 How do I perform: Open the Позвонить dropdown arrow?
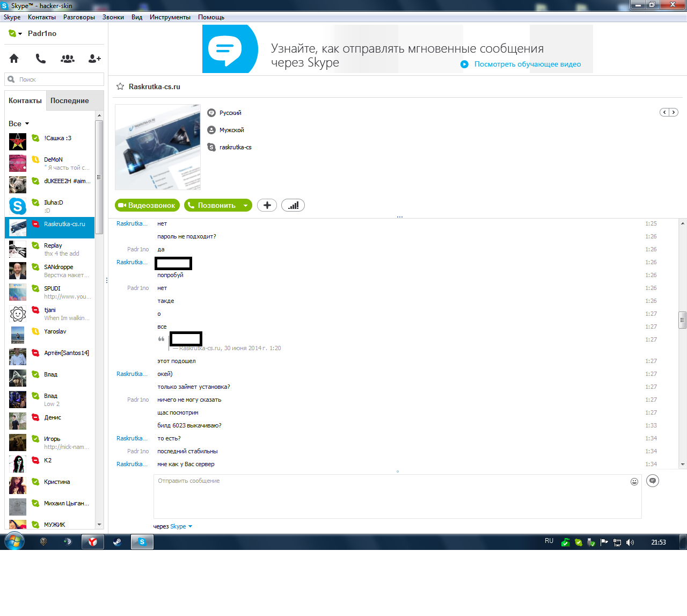(x=246, y=205)
